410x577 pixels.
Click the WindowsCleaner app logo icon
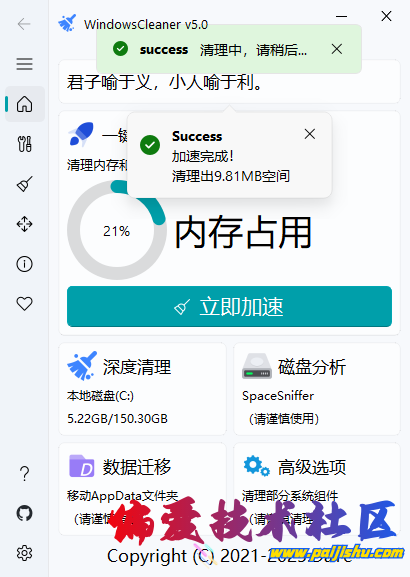click(67, 23)
